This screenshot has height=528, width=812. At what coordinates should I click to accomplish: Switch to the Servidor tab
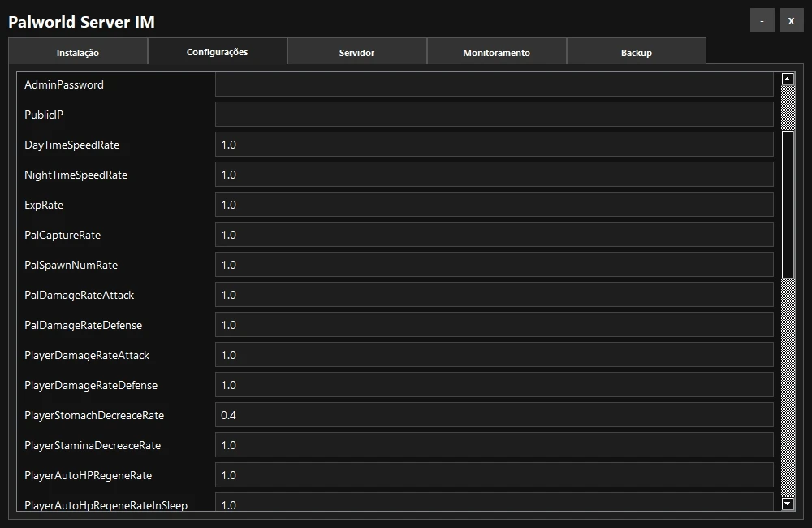coord(356,52)
